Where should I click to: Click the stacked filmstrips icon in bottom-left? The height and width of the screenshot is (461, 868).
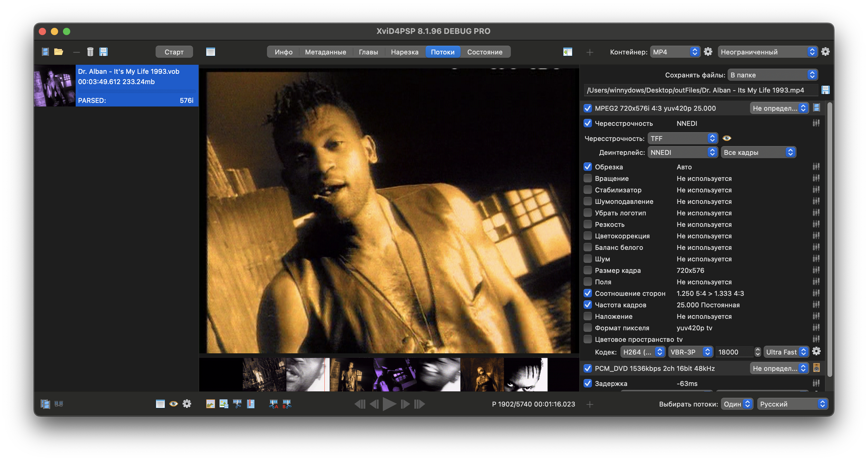[45, 404]
